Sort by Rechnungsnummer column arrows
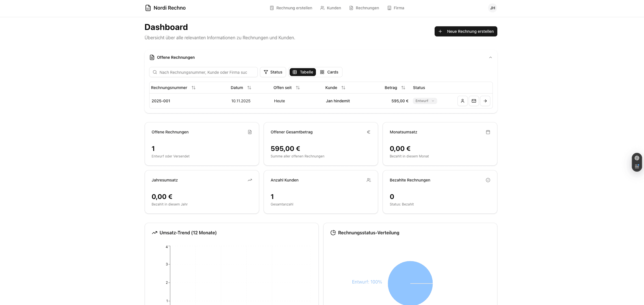The image size is (644, 305). click(x=193, y=88)
